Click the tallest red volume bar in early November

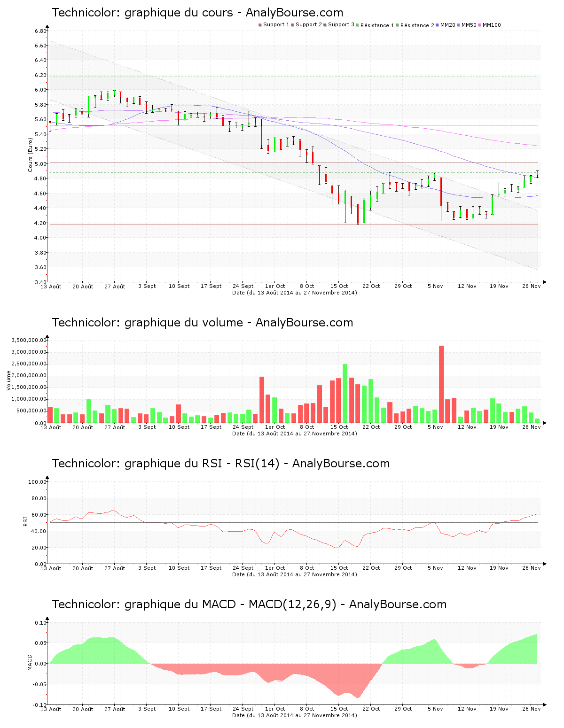click(441, 384)
